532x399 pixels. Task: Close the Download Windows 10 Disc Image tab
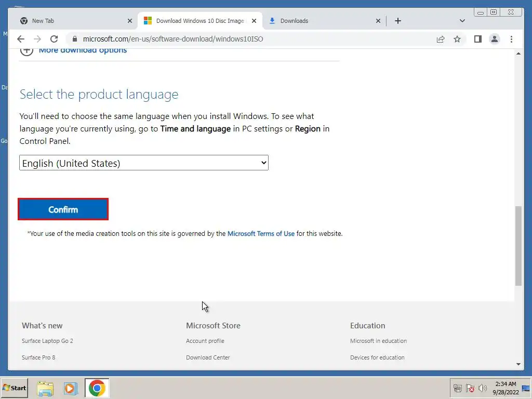254,21
